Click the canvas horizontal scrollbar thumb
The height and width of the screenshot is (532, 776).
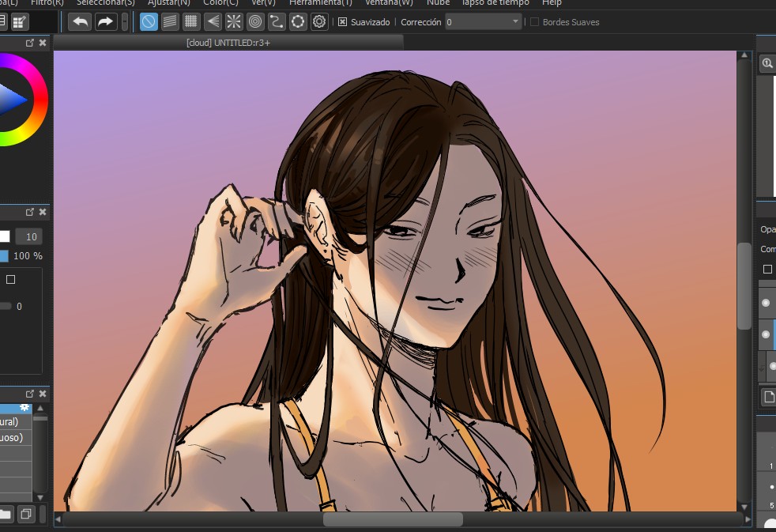tap(393, 519)
